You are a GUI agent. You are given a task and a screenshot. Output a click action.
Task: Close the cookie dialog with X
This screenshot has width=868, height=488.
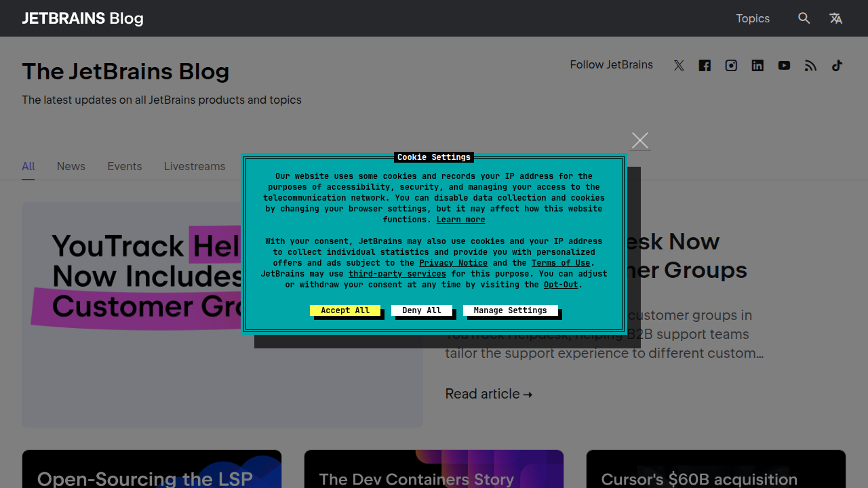(x=640, y=140)
